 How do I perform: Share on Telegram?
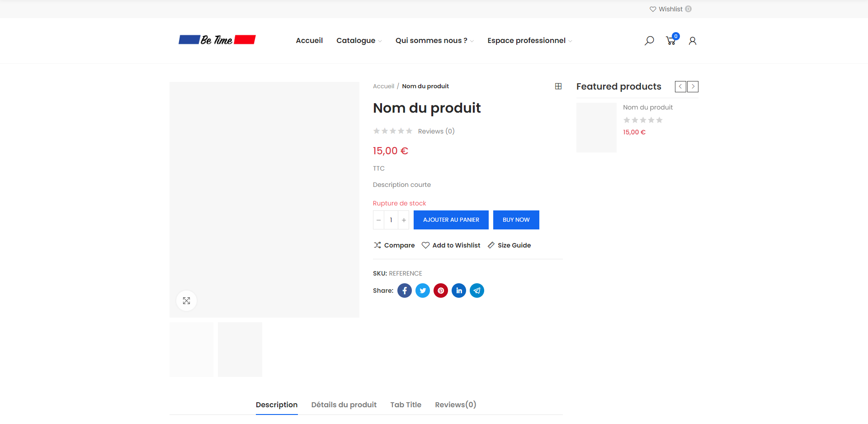[477, 291]
